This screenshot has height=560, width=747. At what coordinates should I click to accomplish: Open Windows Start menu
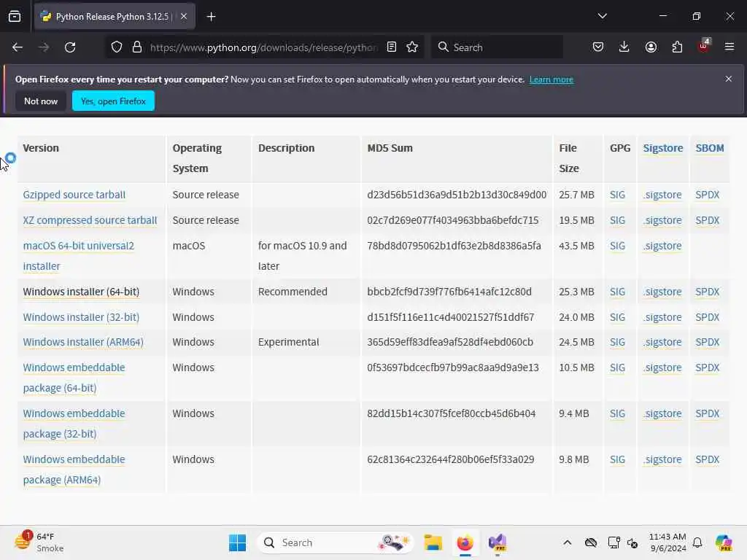(237, 542)
